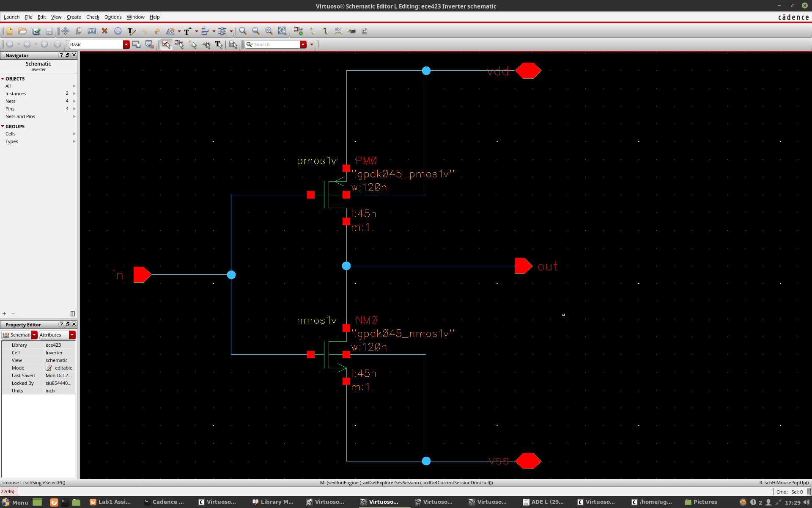812x508 pixels.
Task: Undo the last schematic edit
Action: (x=144, y=31)
